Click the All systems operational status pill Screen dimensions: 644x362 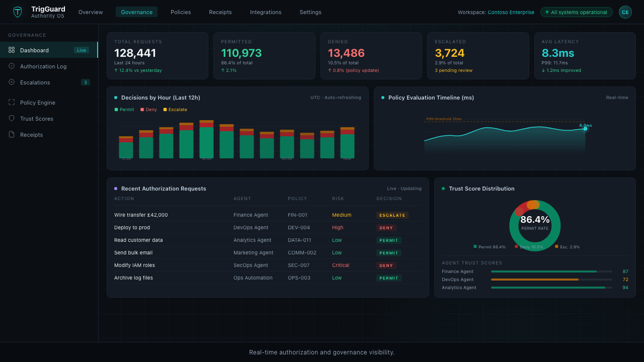tap(577, 12)
